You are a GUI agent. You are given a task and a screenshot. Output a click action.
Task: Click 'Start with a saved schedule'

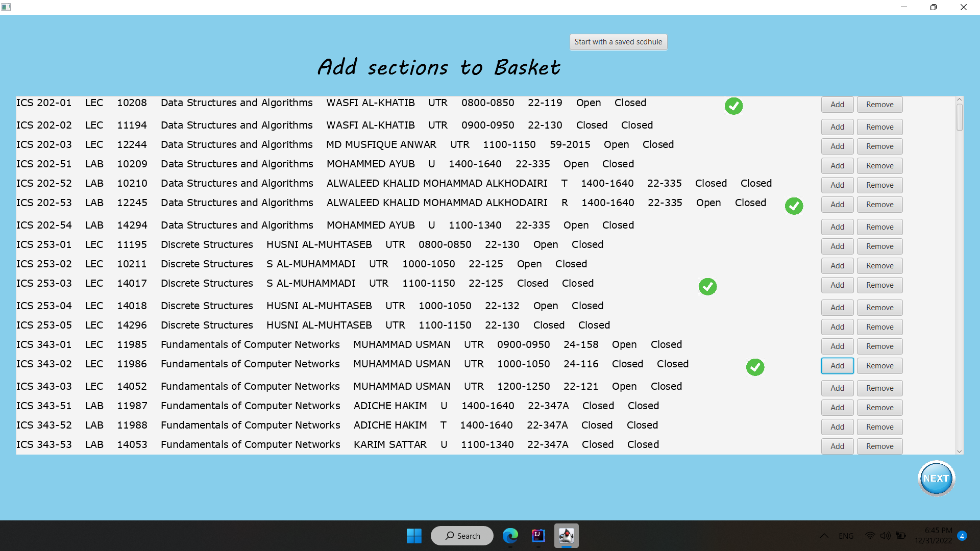(618, 42)
